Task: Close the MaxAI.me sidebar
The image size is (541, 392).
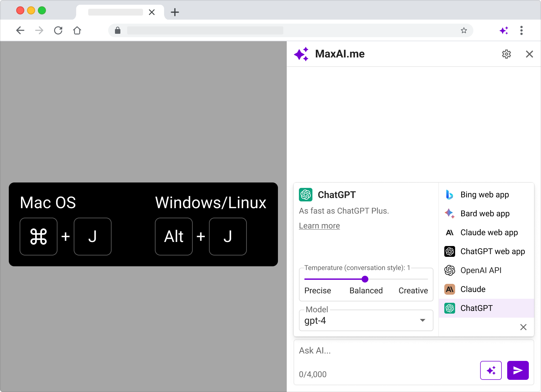Action: (x=530, y=54)
